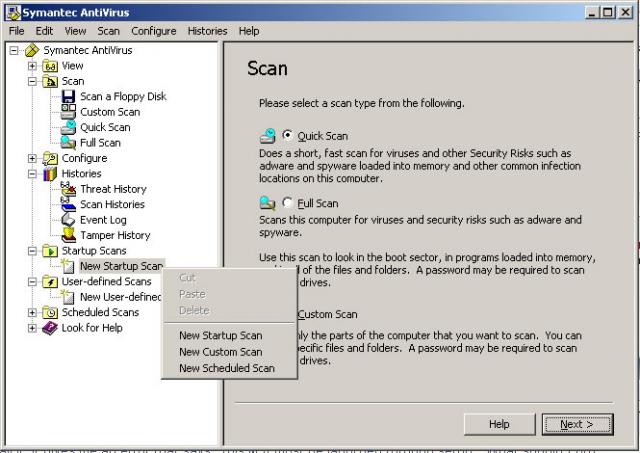Viewport: 640px width, 453px height.
Task: Click the Startup Scans folder icon
Action: 50,251
